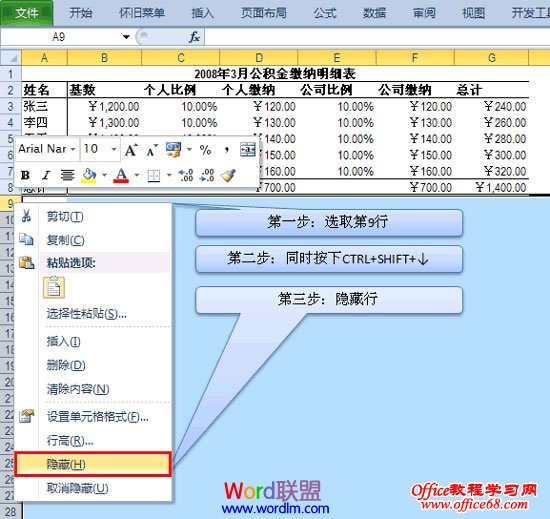
Task: Click the Format Painter brush icon
Action: [x=228, y=175]
